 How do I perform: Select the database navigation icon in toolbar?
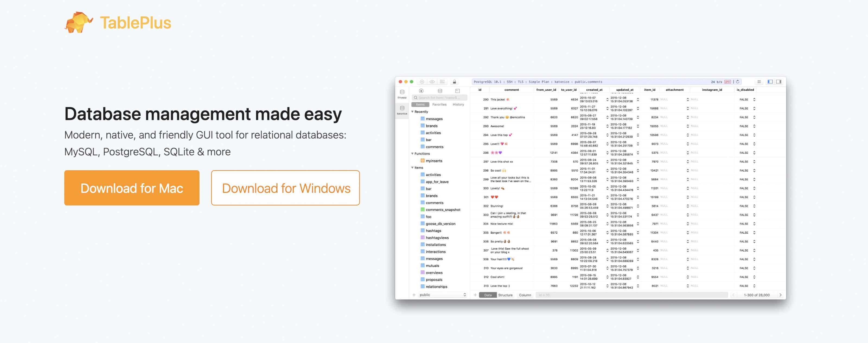(x=440, y=91)
